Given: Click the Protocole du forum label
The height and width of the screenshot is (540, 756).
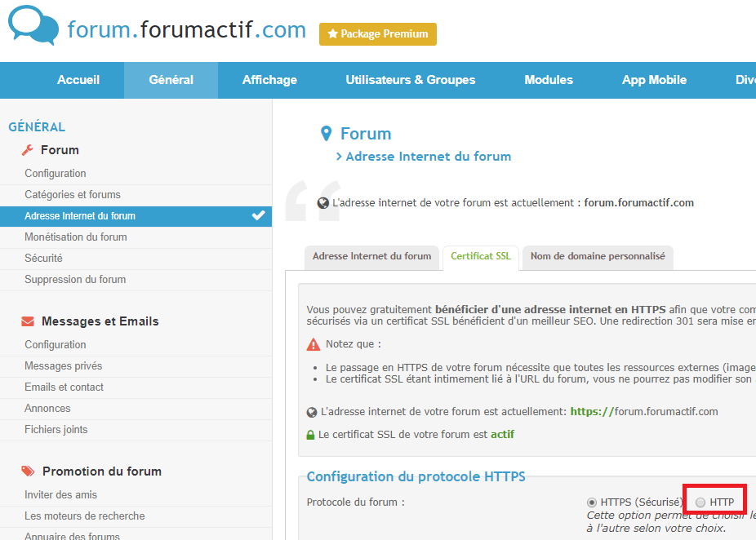Looking at the screenshot, I should click(356, 502).
